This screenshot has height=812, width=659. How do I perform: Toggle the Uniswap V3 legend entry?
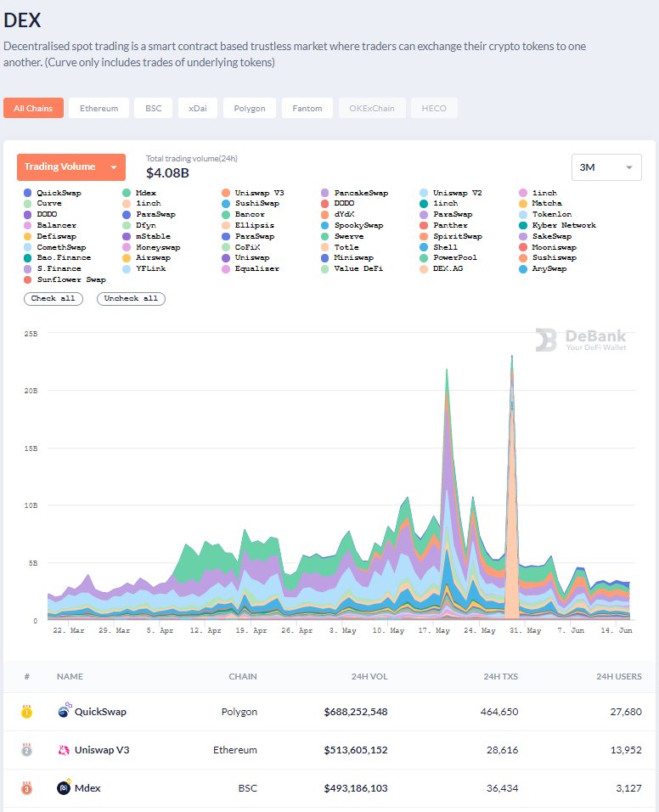pyautogui.click(x=253, y=193)
